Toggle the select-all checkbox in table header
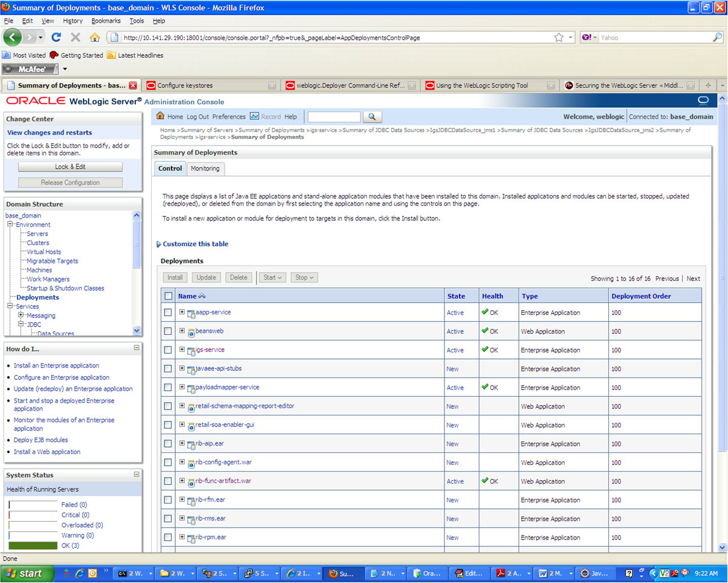The width and height of the screenshot is (728, 583). click(x=168, y=296)
